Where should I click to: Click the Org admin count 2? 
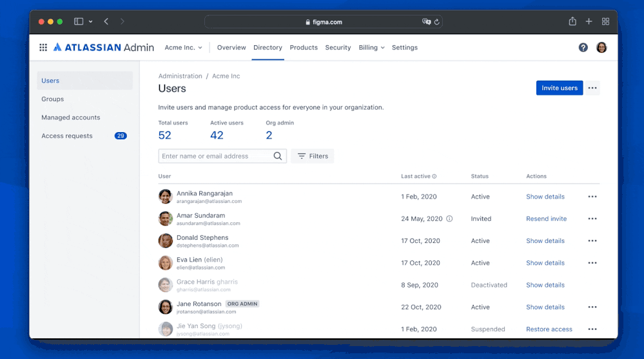point(269,135)
